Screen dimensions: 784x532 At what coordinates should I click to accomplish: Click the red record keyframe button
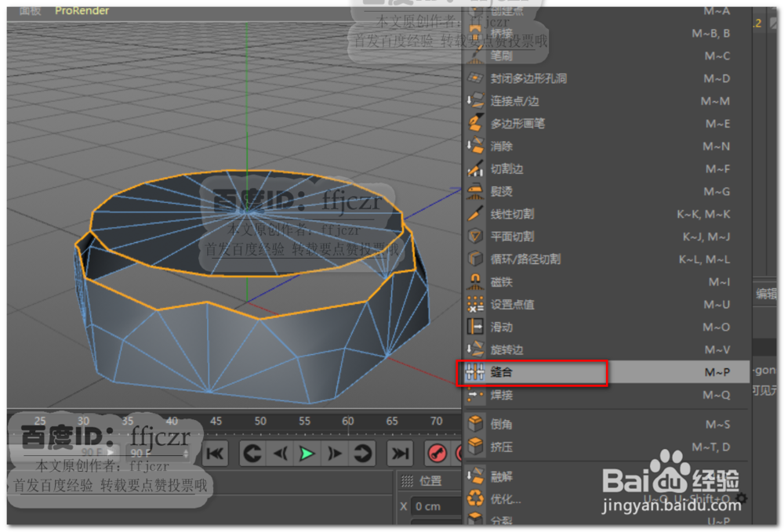pyautogui.click(x=437, y=454)
